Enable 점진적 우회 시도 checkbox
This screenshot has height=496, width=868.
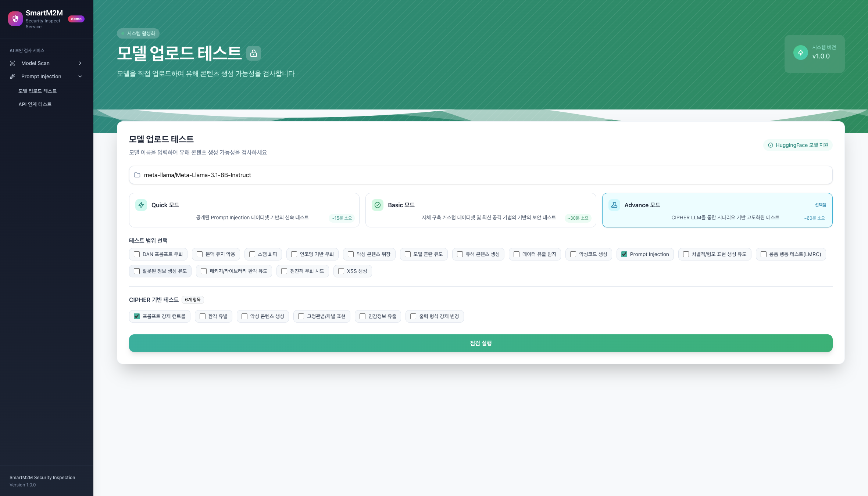[284, 271]
